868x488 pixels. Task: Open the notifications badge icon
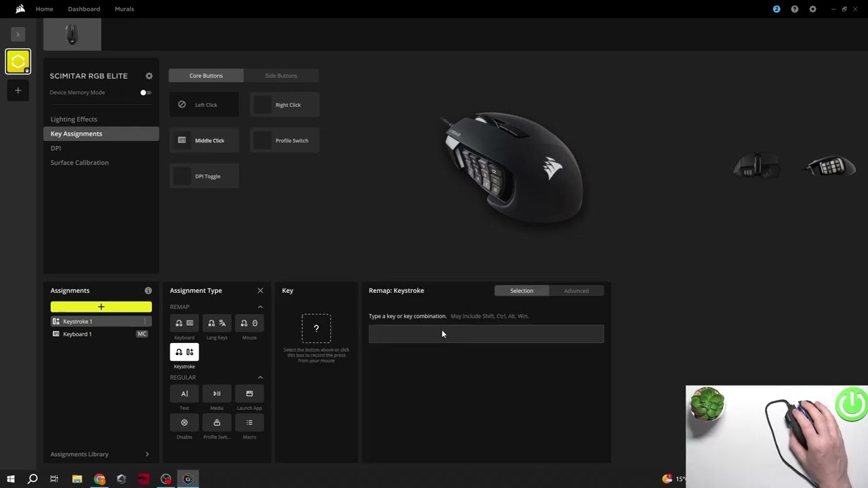click(x=776, y=9)
